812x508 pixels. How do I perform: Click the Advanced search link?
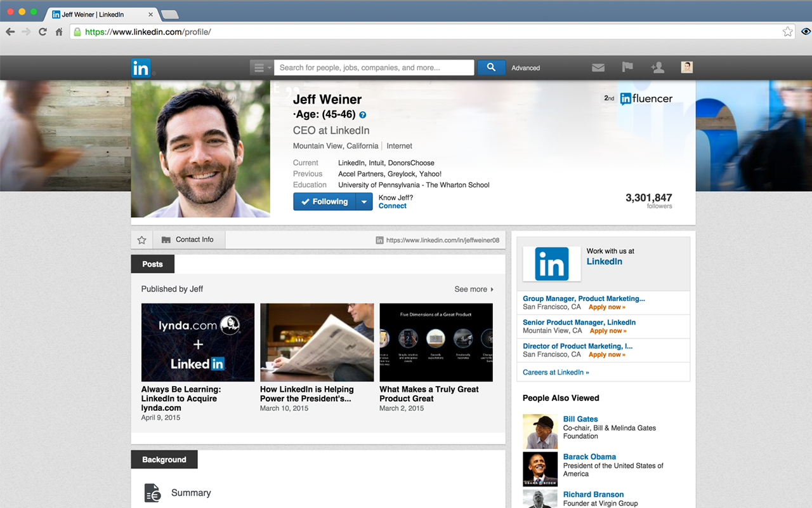526,68
